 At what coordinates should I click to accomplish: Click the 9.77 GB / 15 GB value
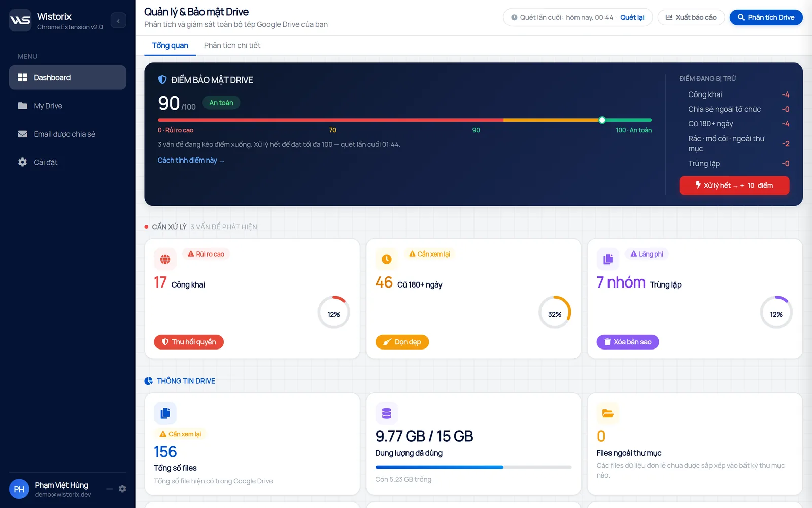(424, 436)
